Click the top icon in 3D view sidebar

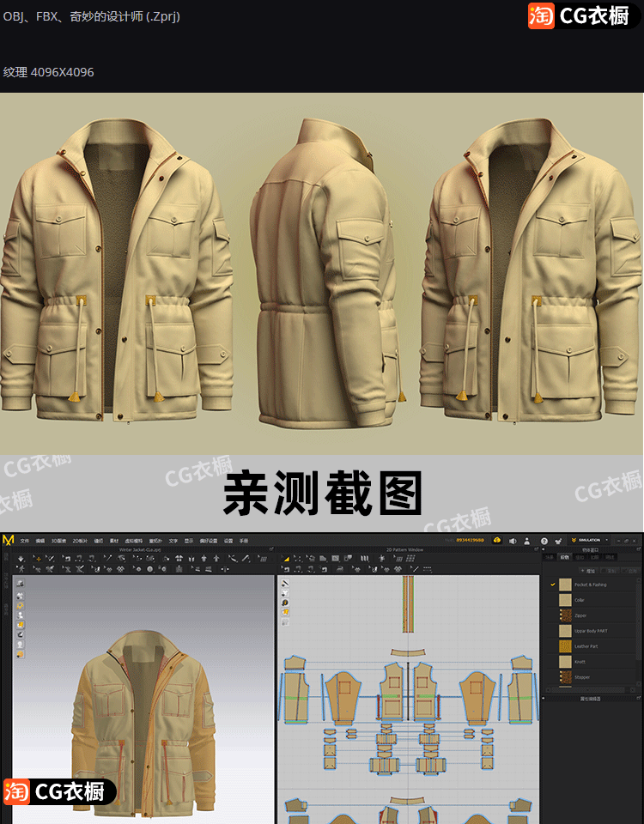point(20,584)
